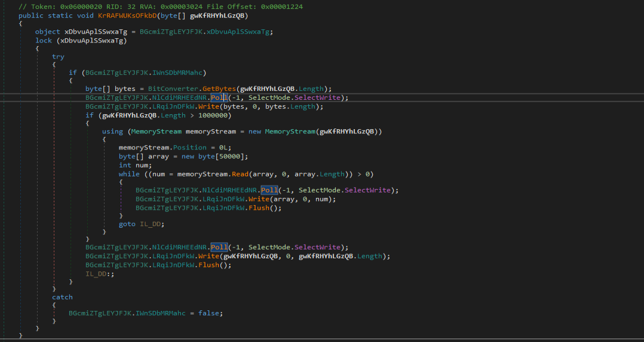
Task: Click the 'using' keyword
Action: click(x=112, y=132)
